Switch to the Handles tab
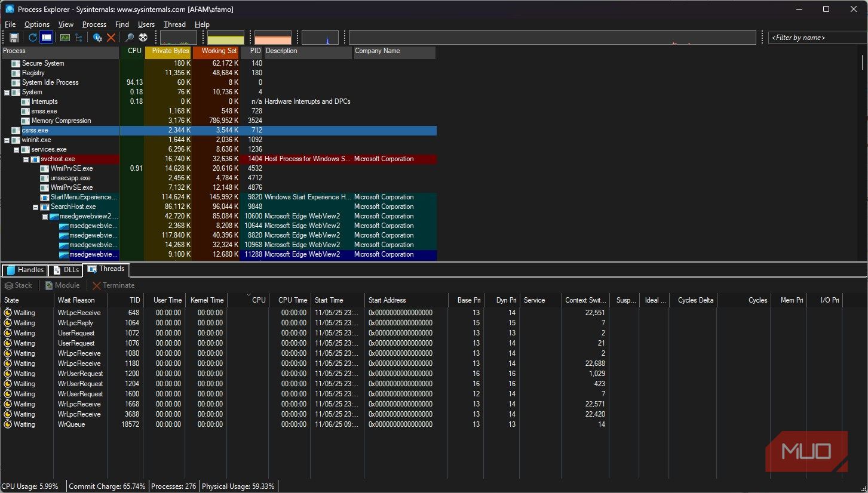The height and width of the screenshot is (493, 868). click(x=24, y=270)
